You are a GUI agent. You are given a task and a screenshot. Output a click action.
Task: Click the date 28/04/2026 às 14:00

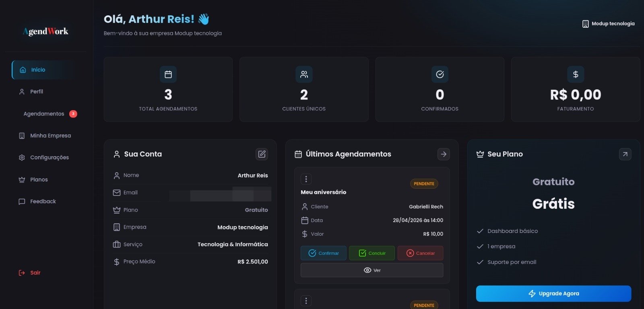(x=418, y=220)
